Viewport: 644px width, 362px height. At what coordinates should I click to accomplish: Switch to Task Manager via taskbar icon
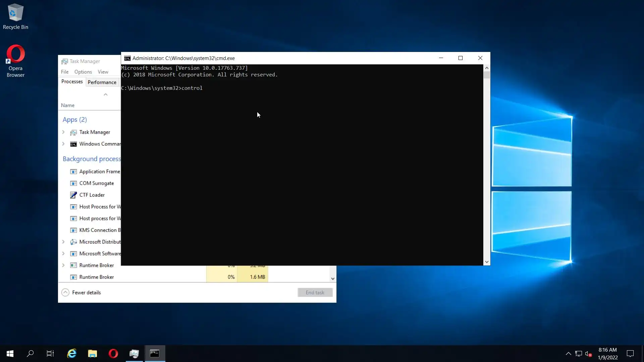134,353
